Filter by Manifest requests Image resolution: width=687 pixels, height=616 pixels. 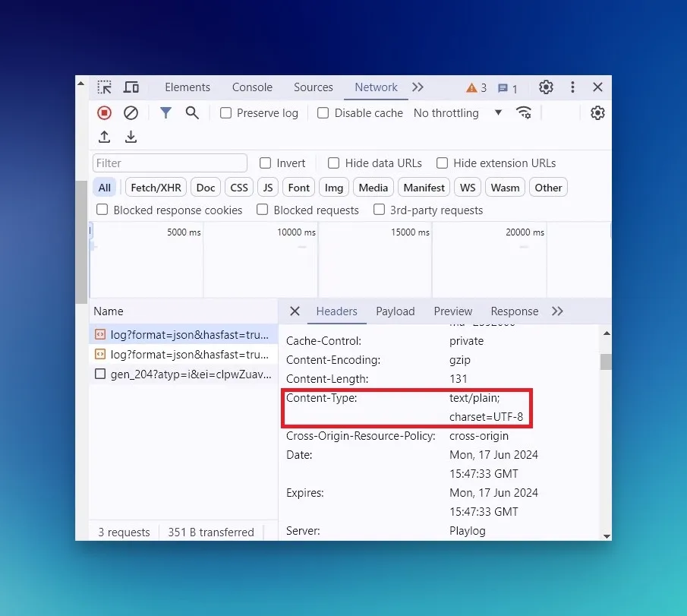point(424,188)
